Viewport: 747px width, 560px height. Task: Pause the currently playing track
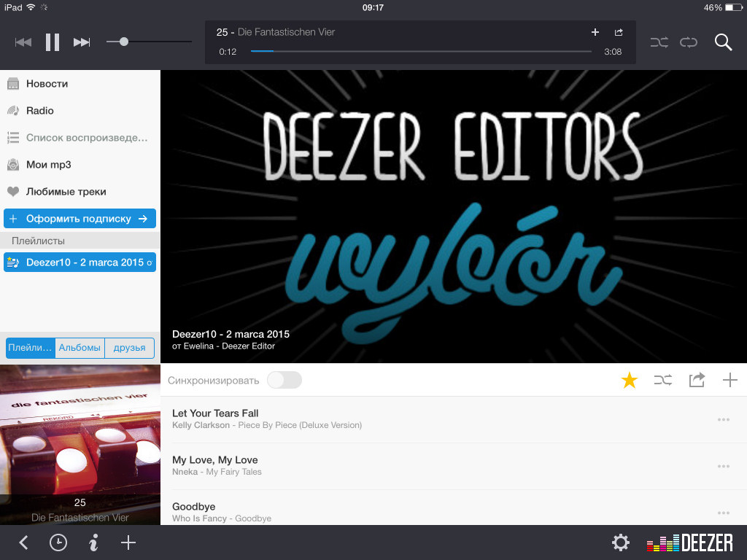coord(52,42)
